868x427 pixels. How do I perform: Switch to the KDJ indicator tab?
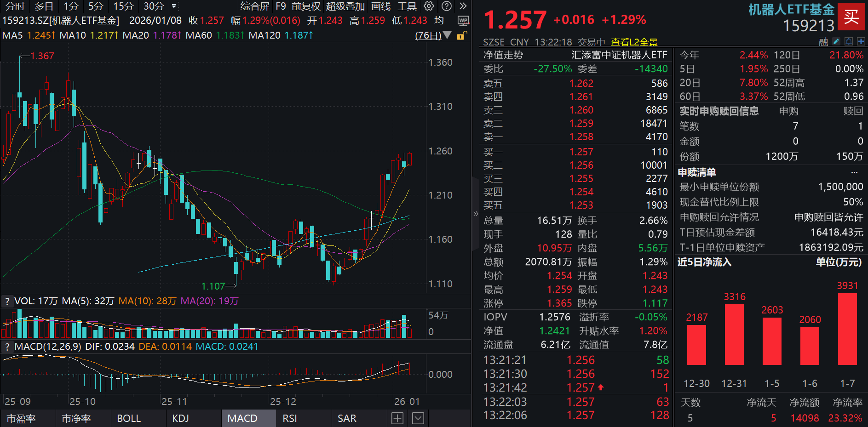point(180,418)
